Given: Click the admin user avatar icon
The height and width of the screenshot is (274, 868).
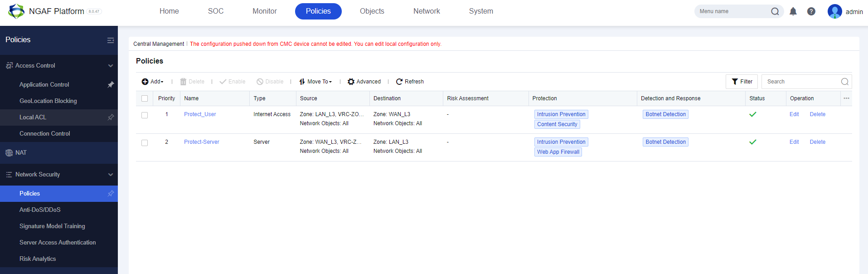Looking at the screenshot, I should click(834, 11).
